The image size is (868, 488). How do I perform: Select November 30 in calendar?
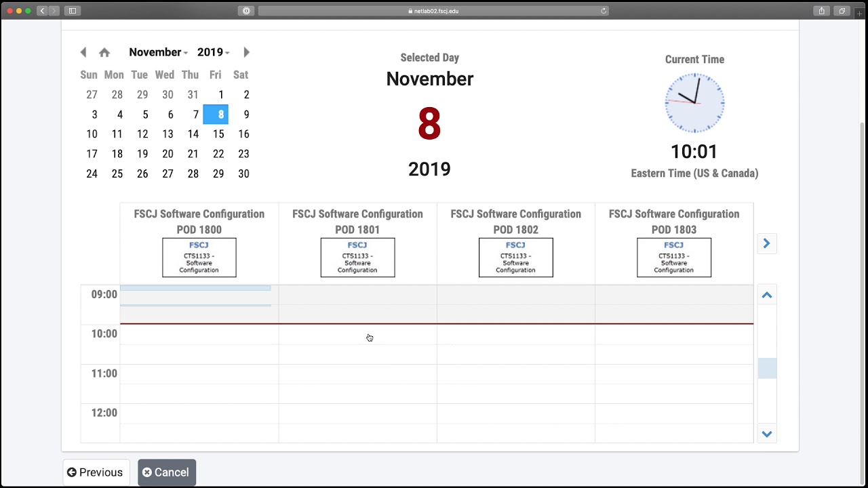(x=243, y=174)
